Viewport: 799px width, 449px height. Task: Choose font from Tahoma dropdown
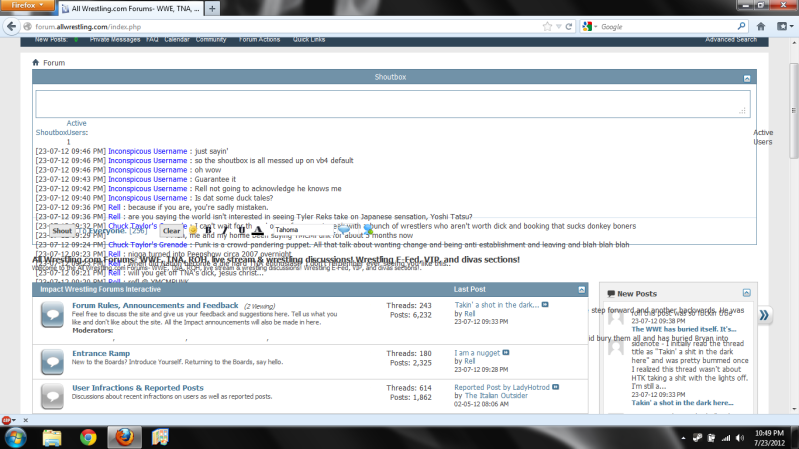coord(301,230)
